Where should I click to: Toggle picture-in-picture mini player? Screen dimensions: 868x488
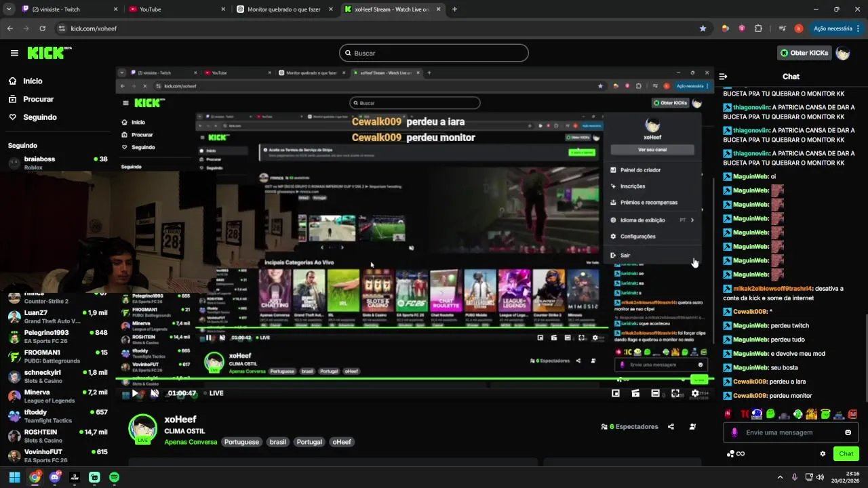pos(616,393)
